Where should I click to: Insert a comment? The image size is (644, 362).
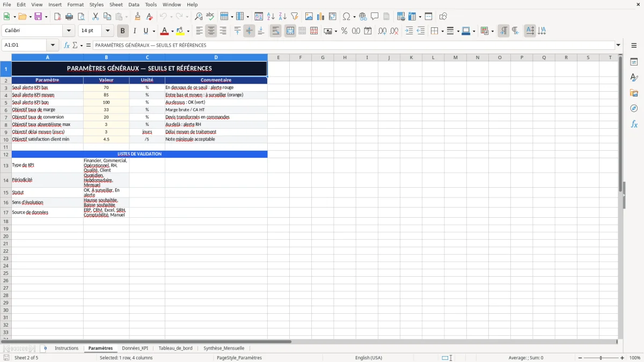point(375,17)
